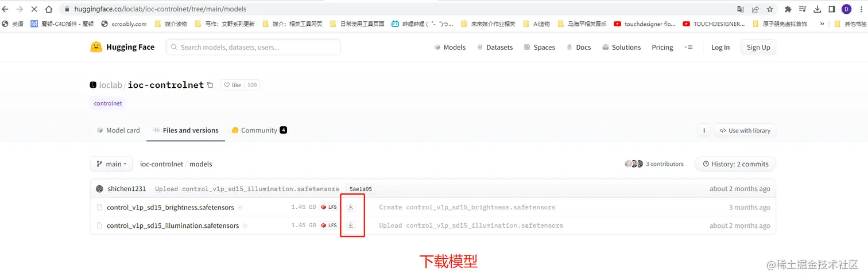Open the three-dot repository options menu
Image resolution: width=868 pixels, height=280 pixels.
704,130
